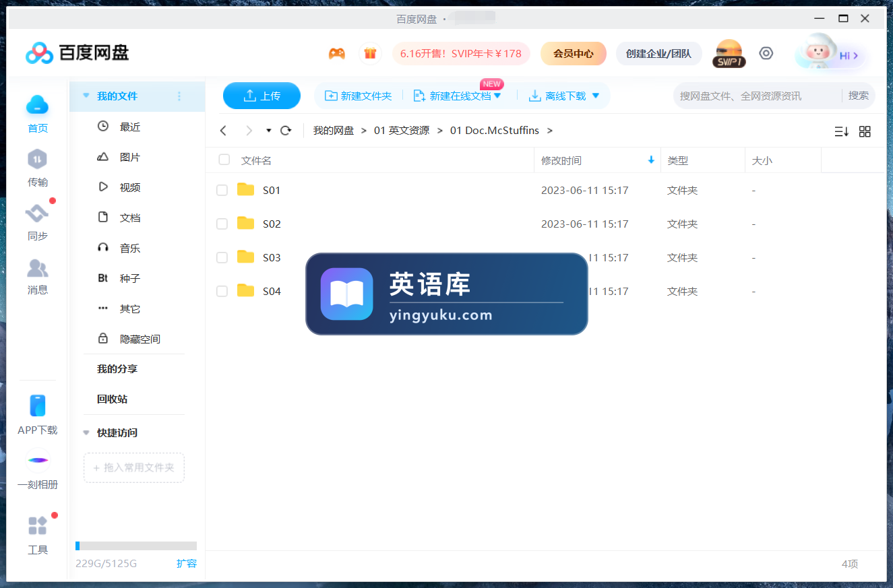The height and width of the screenshot is (588, 893).
Task: Sort by 类型 column header
Action: click(678, 160)
